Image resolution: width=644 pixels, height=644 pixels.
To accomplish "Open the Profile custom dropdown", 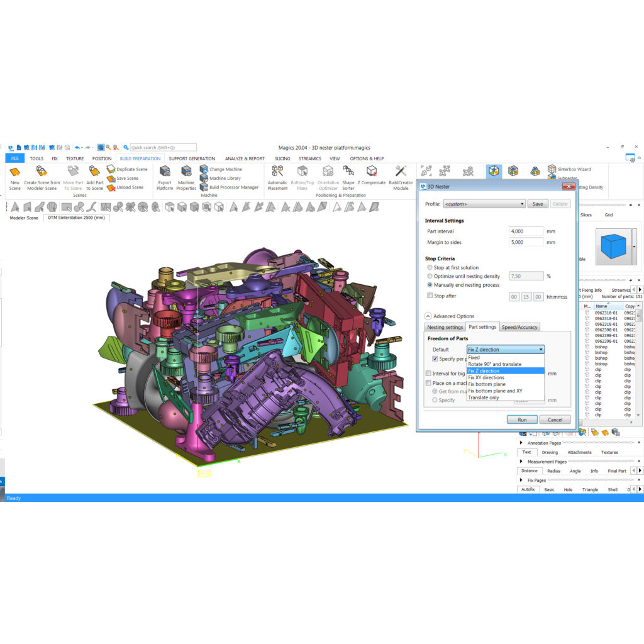I will [484, 204].
